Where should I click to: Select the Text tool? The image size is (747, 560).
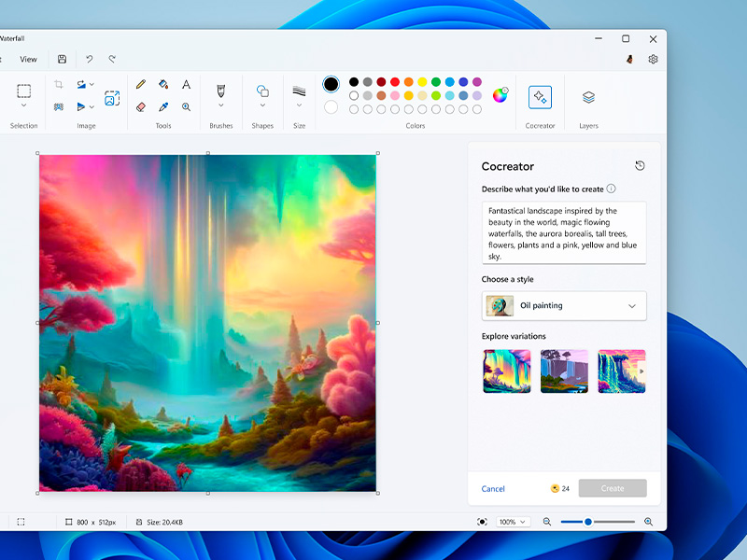(x=186, y=84)
